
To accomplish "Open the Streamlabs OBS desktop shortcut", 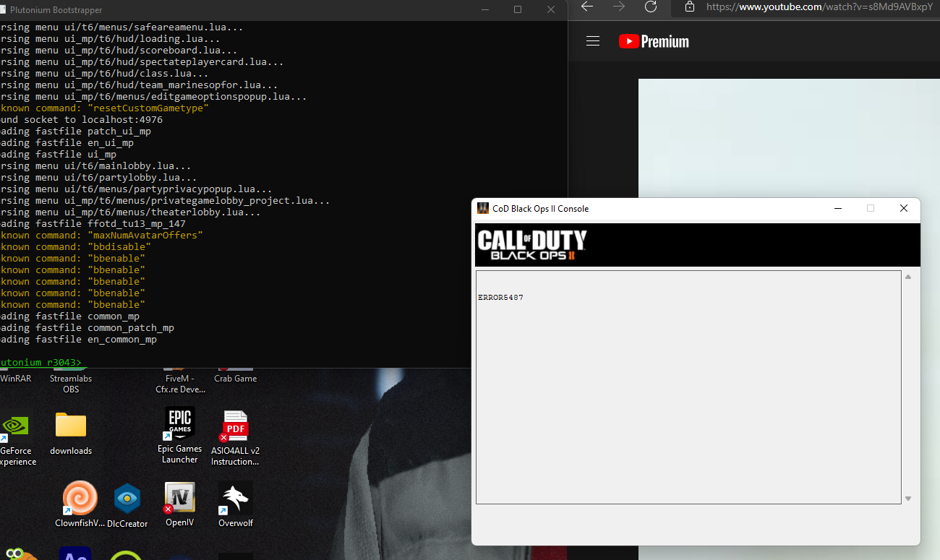I will click(x=71, y=382).
